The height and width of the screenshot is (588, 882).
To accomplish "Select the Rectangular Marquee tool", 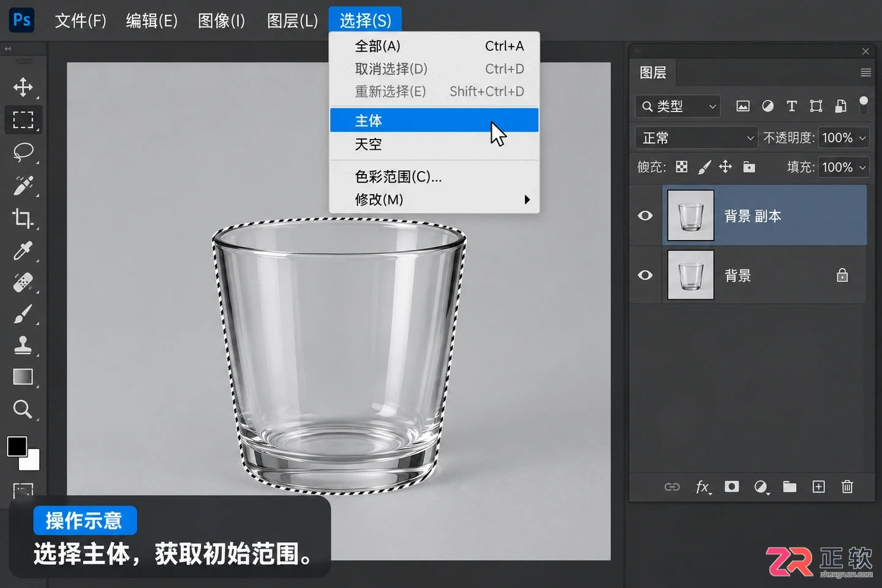I will (23, 119).
